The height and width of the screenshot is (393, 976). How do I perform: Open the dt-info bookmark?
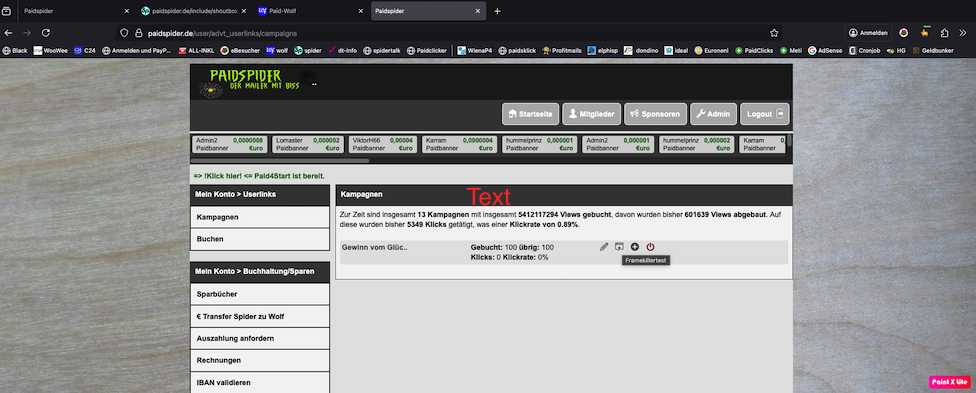click(342, 50)
